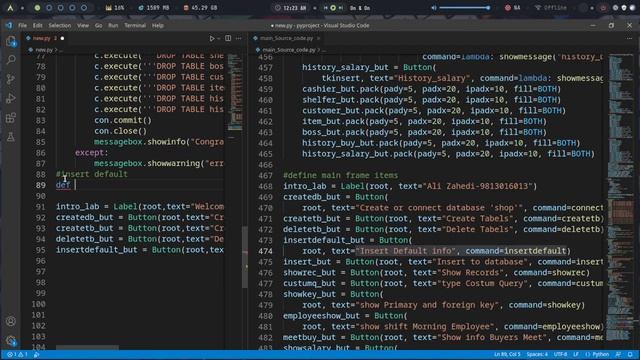Switch to the main_Source_code.py tab
The height and width of the screenshot is (360, 640).
point(286,38)
